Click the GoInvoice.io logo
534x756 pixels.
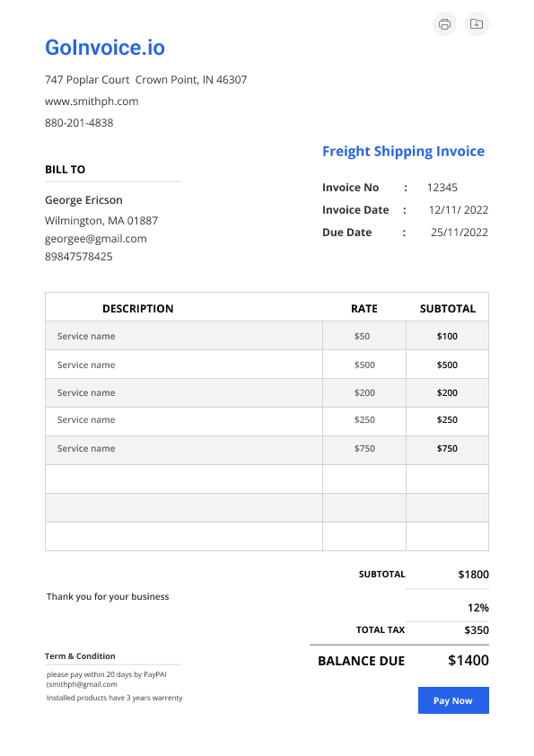point(105,48)
